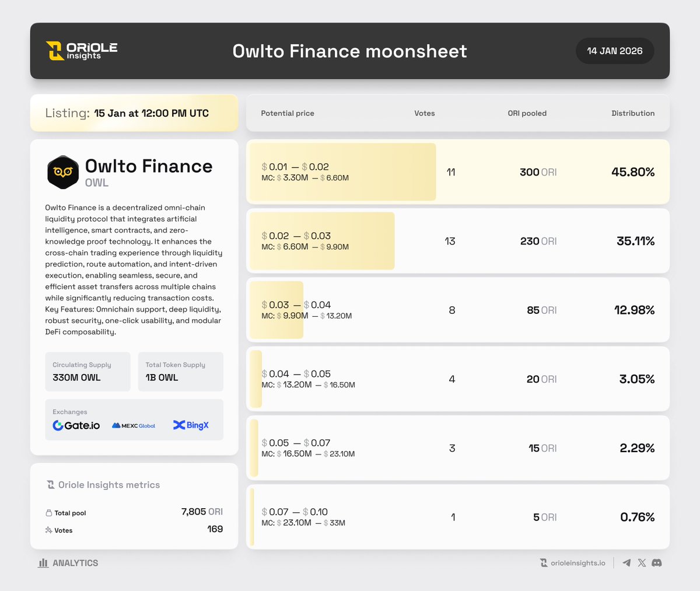This screenshot has width=700, height=591.
Task: Click the $0.02 — $0.03 price bar
Action: tap(322, 241)
